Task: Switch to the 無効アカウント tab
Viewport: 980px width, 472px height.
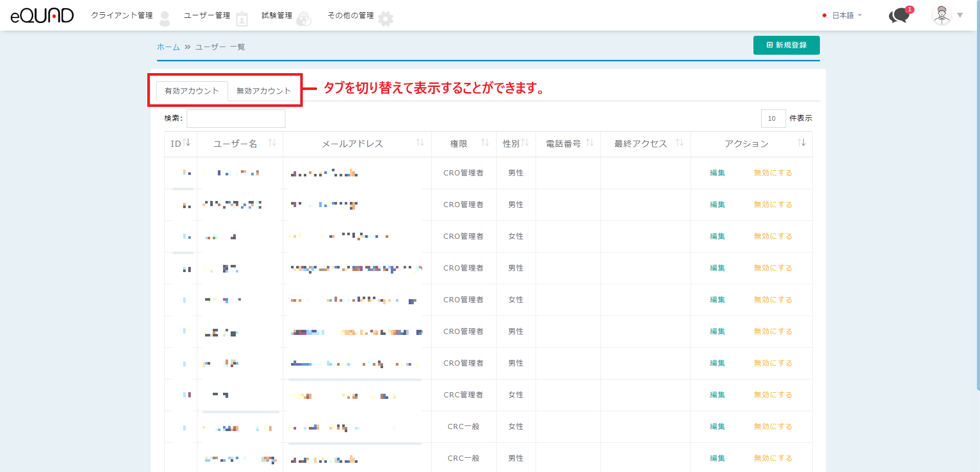Action: coord(263,91)
